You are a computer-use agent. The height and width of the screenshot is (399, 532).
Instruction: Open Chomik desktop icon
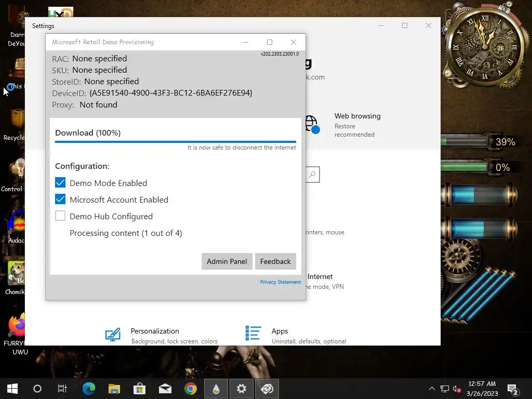tap(15, 277)
